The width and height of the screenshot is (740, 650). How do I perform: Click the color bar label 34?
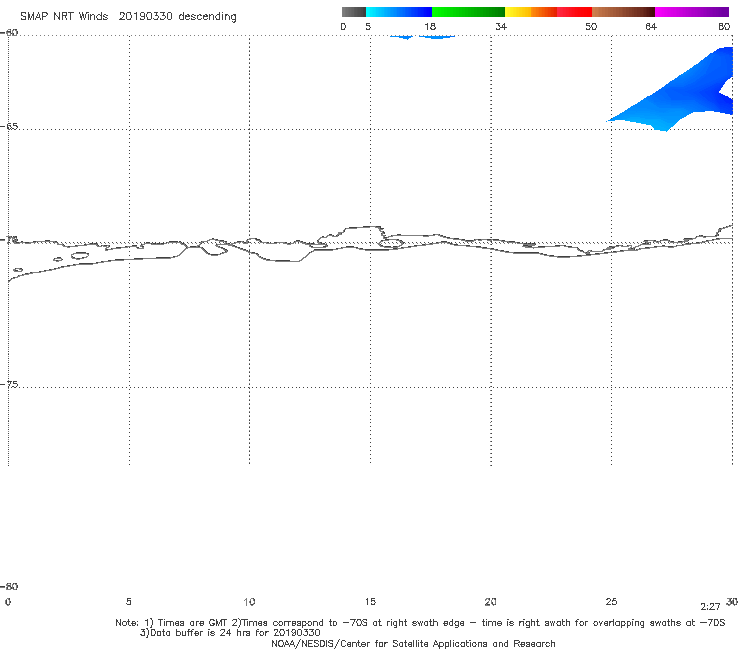click(501, 27)
